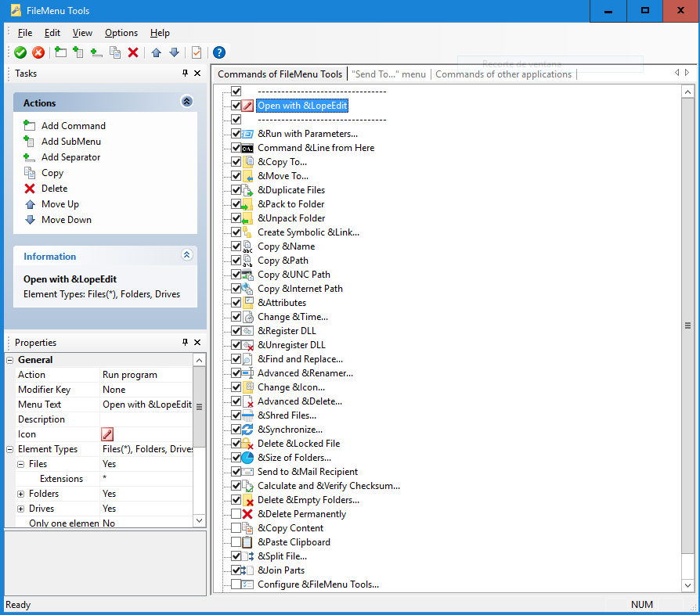Open help with the blue question mark icon

coord(218,52)
